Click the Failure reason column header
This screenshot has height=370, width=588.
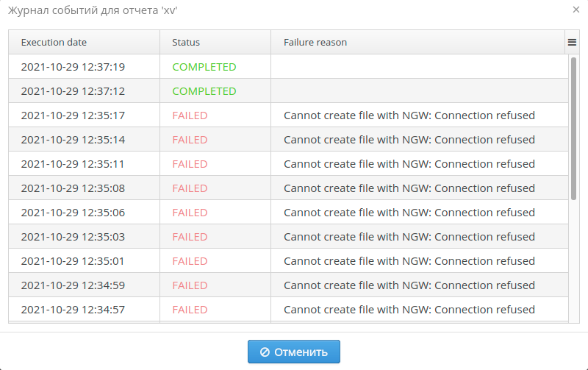coord(315,43)
